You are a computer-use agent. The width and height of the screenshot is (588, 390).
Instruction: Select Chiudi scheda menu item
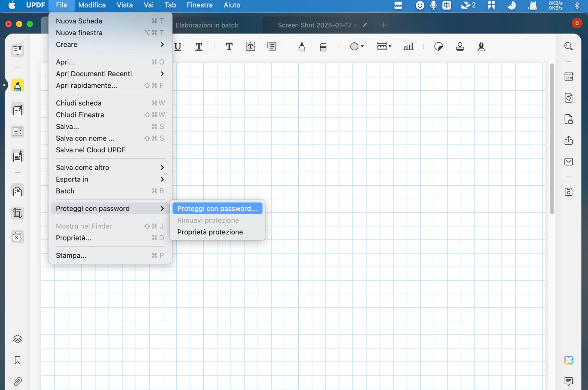(110, 103)
